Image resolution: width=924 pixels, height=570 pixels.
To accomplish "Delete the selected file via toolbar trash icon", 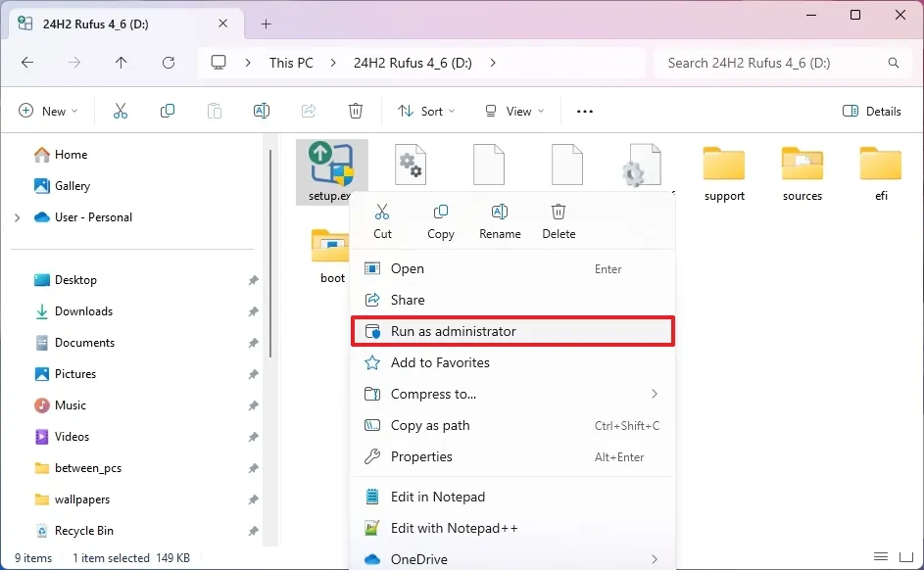I will click(x=356, y=111).
